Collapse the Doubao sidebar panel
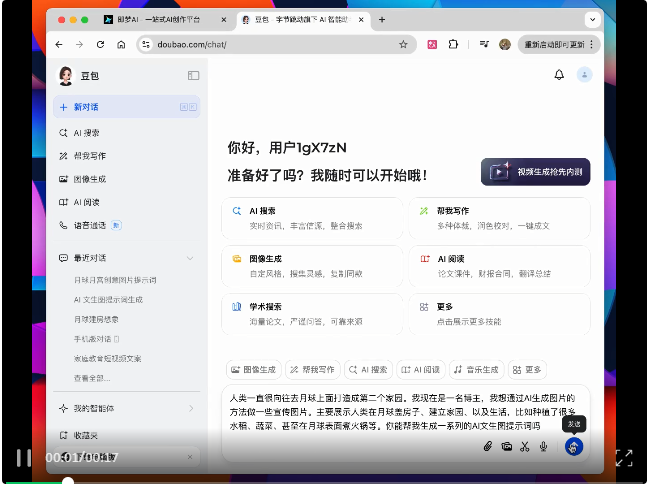 [194, 76]
